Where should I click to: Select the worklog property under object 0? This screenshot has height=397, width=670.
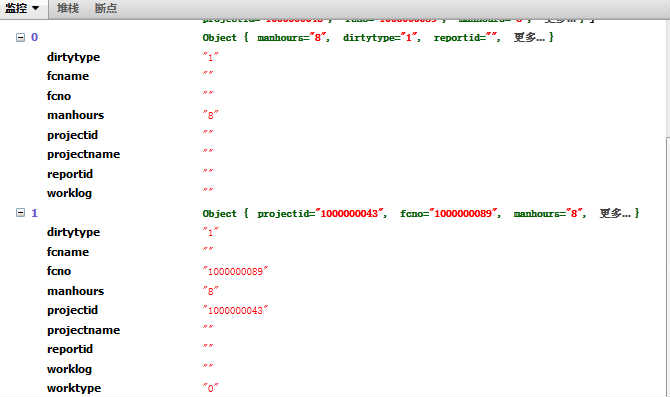coord(69,193)
